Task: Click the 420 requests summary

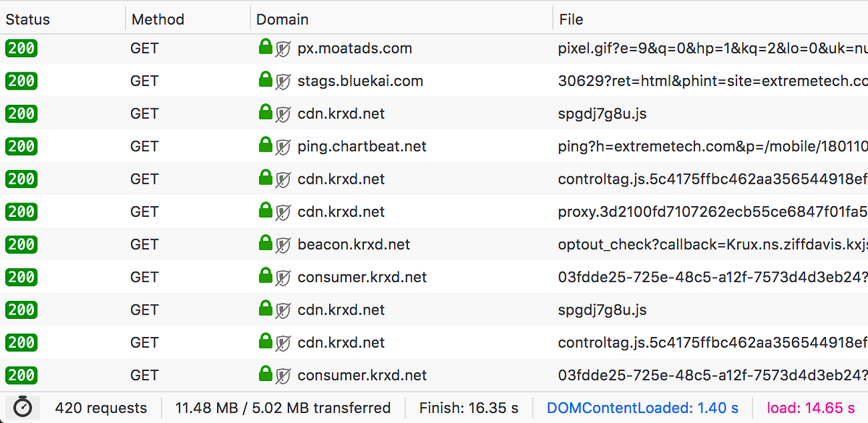Action: [x=101, y=408]
